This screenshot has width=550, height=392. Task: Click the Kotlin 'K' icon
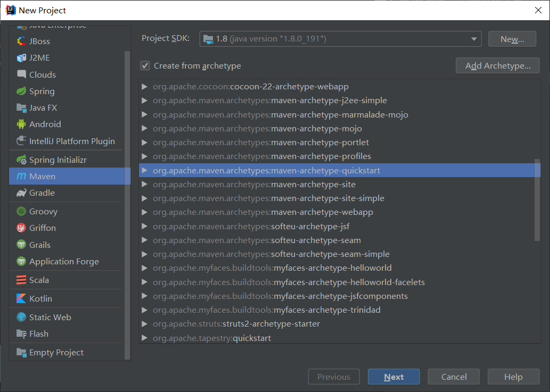(21, 298)
